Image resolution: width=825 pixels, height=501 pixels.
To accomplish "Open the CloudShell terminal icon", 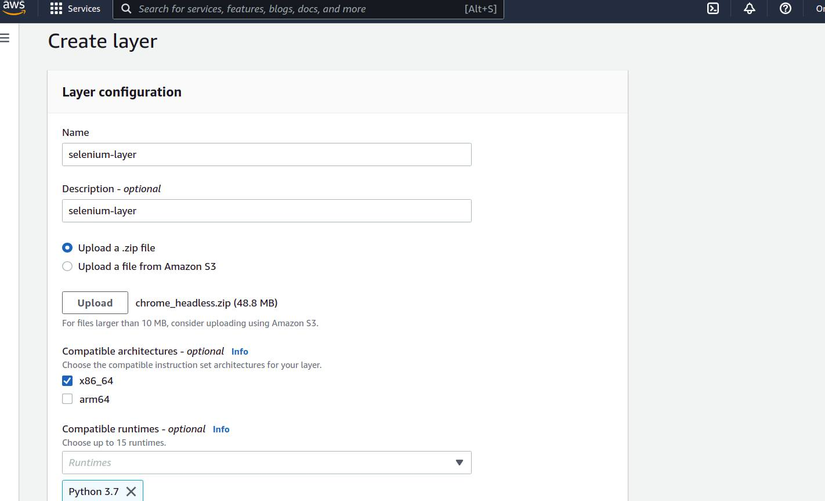I will coord(713,9).
